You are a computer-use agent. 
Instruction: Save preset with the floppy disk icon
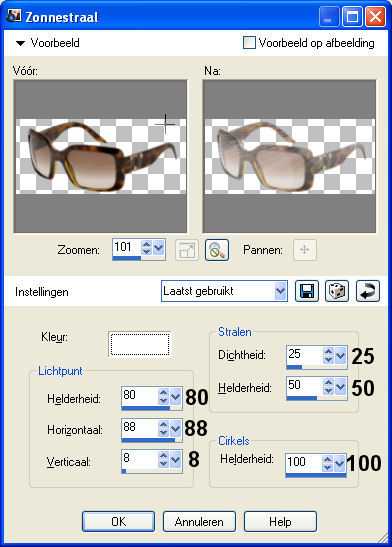point(307,291)
